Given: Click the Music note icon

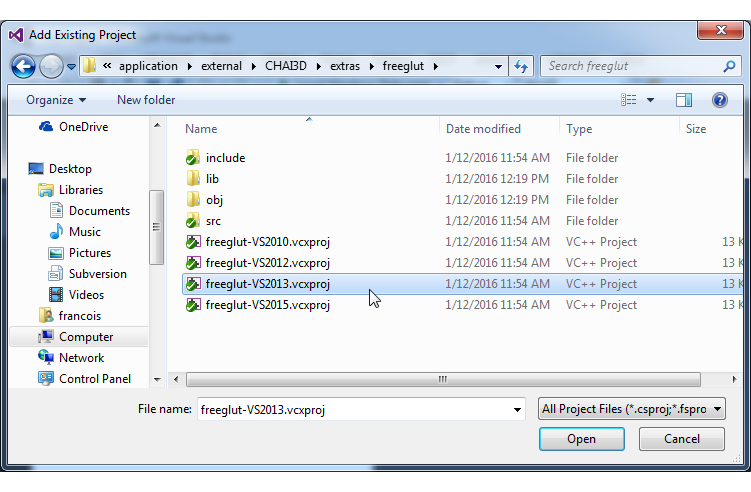Looking at the screenshot, I should (x=57, y=231).
